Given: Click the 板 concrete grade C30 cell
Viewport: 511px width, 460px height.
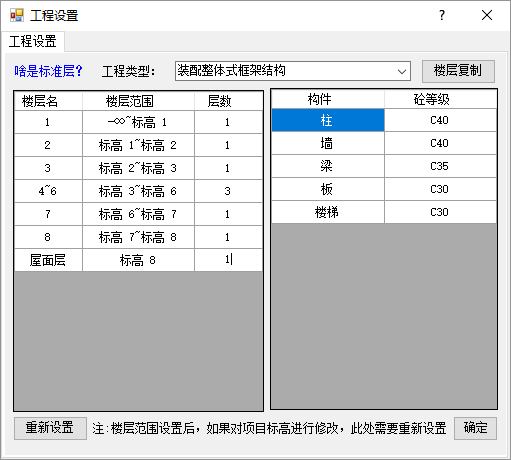Looking at the screenshot, I should tap(440, 189).
